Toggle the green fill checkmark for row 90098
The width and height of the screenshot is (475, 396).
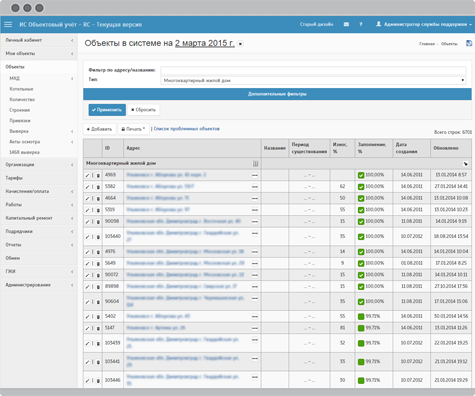tap(361, 222)
